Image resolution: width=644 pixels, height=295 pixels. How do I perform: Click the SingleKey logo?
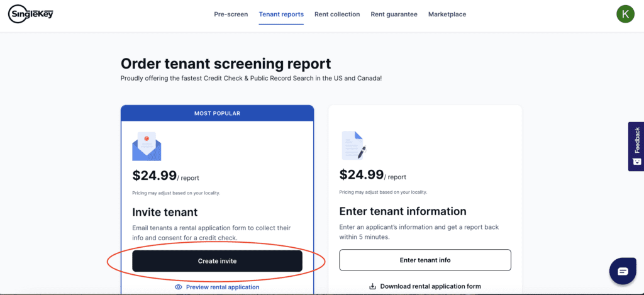31,13
